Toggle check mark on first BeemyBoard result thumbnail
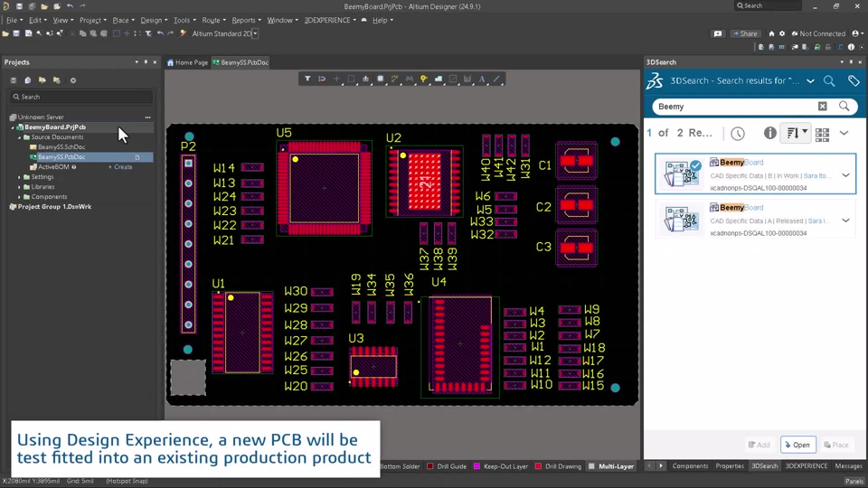 click(696, 164)
